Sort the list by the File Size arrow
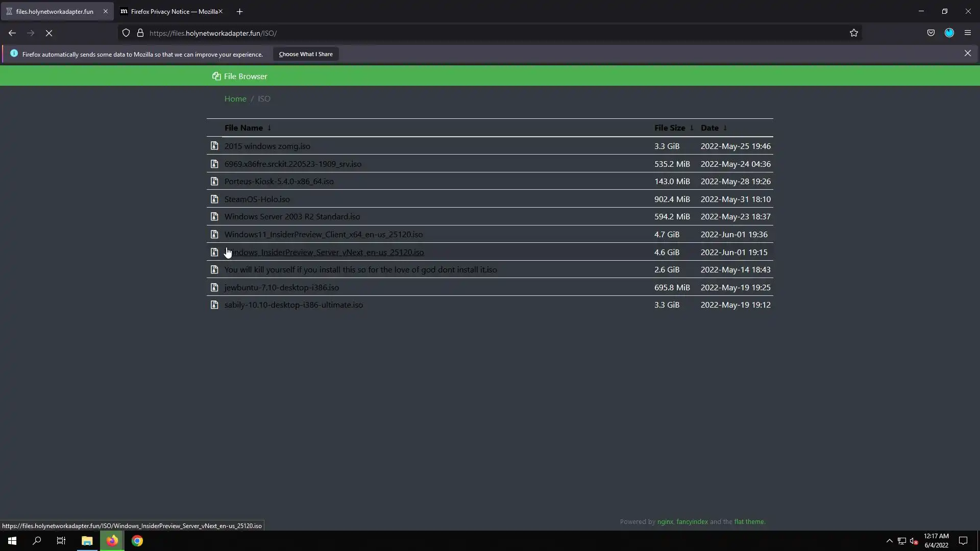This screenshot has width=980, height=551. [x=692, y=128]
